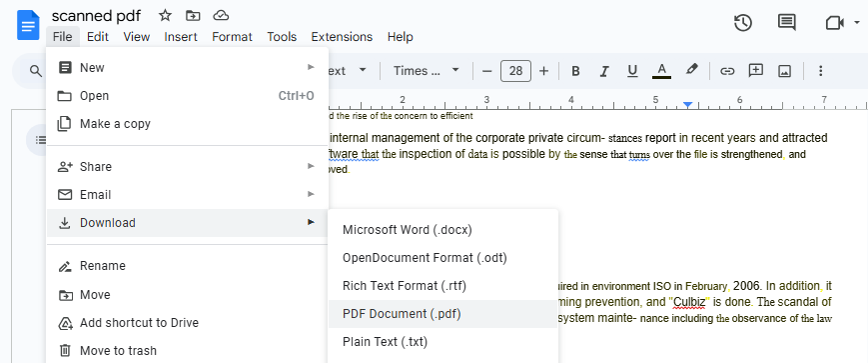Open version history clock icon
Viewport: 868px width, 363px height.
coord(743,23)
